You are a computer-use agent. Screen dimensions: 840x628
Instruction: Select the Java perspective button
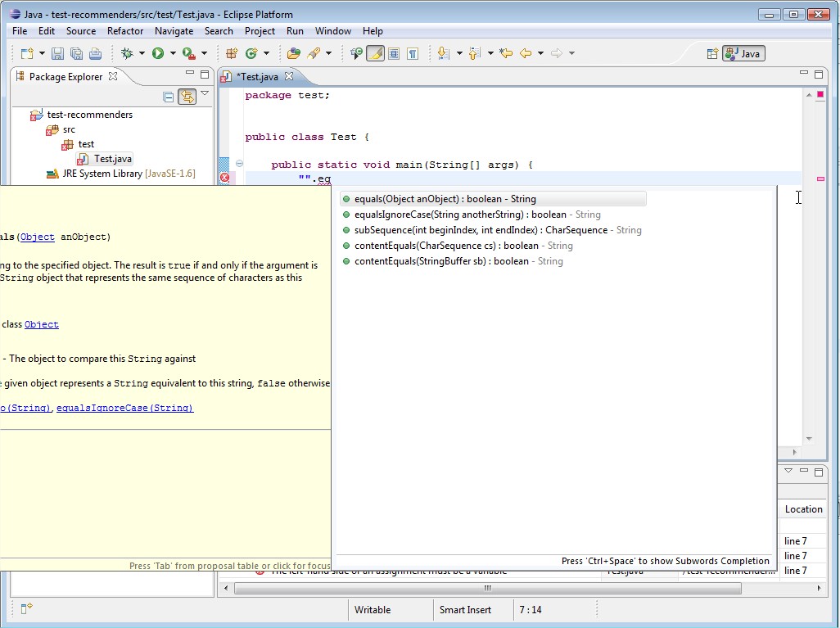743,53
